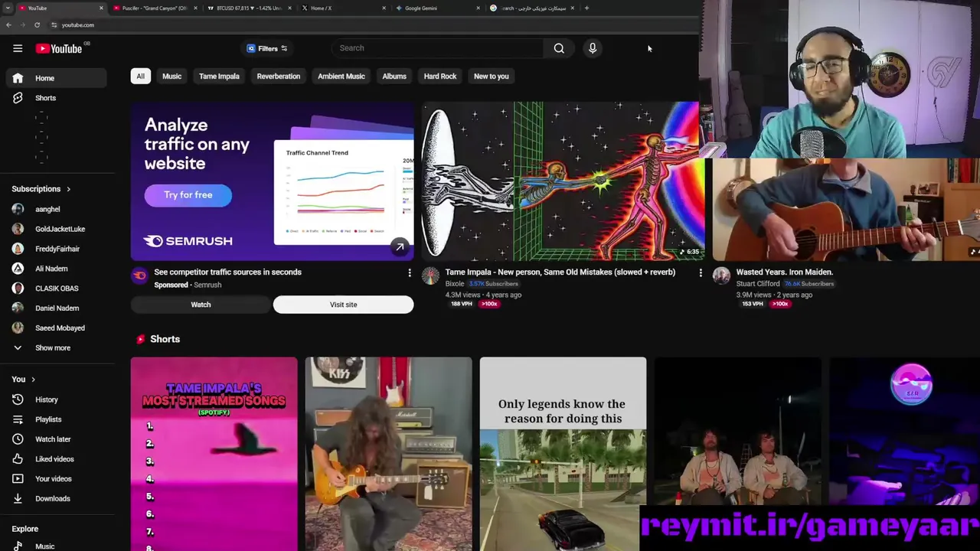
Task: Open Liked videos
Action: tap(56, 459)
